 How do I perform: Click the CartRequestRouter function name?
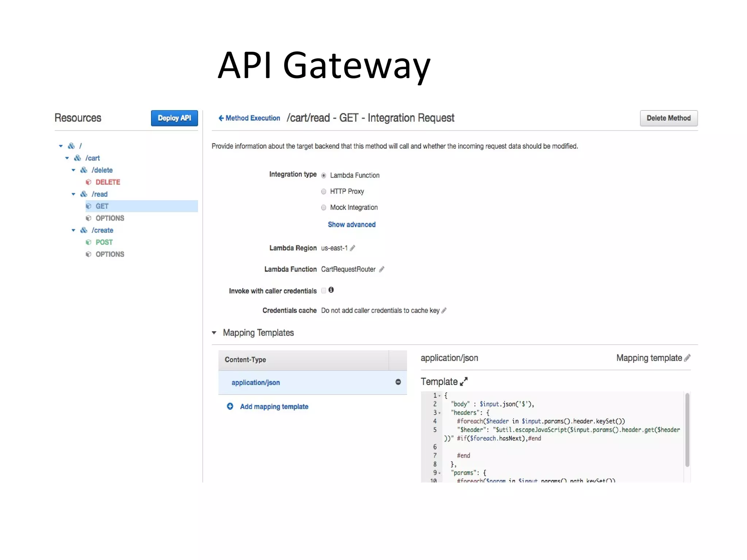click(x=348, y=269)
